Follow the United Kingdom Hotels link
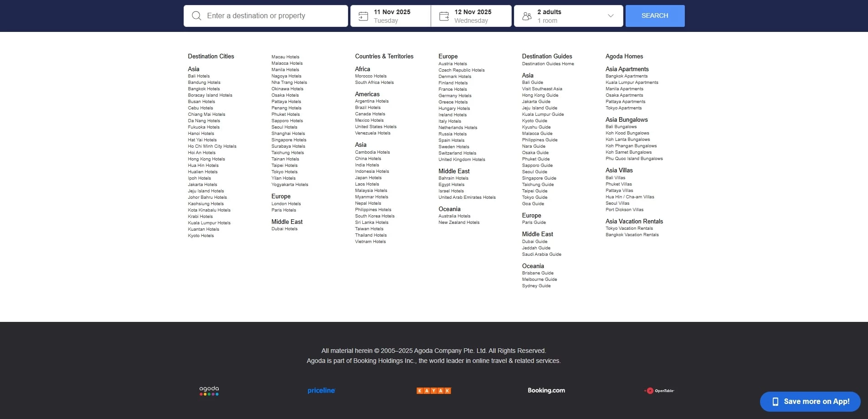The image size is (868, 419). 462,160
